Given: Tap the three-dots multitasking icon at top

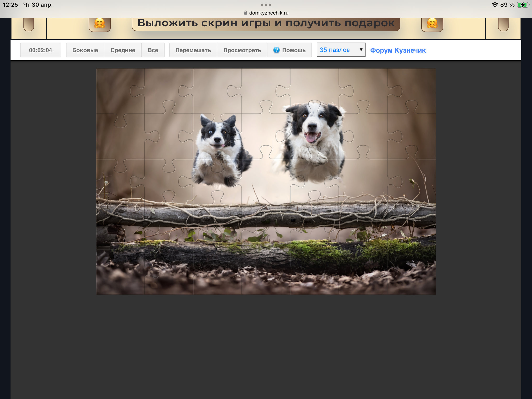Looking at the screenshot, I should click(266, 5).
